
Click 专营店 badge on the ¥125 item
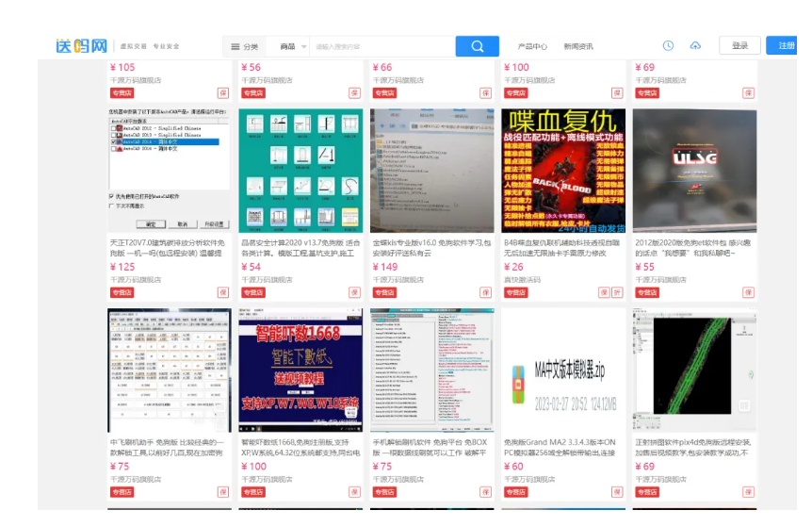(122, 293)
